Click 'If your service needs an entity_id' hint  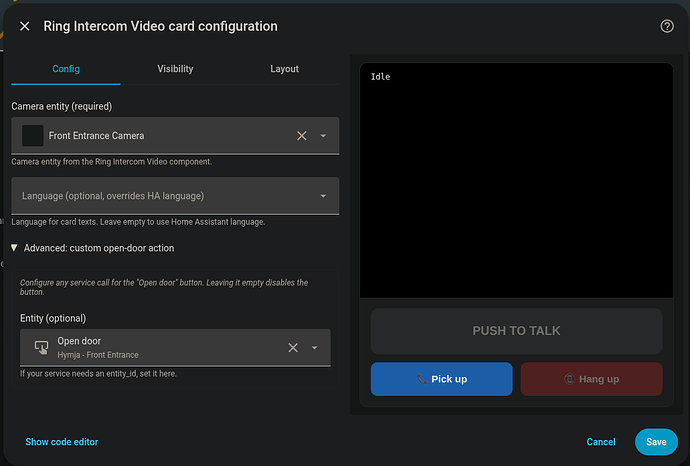[x=99, y=374]
